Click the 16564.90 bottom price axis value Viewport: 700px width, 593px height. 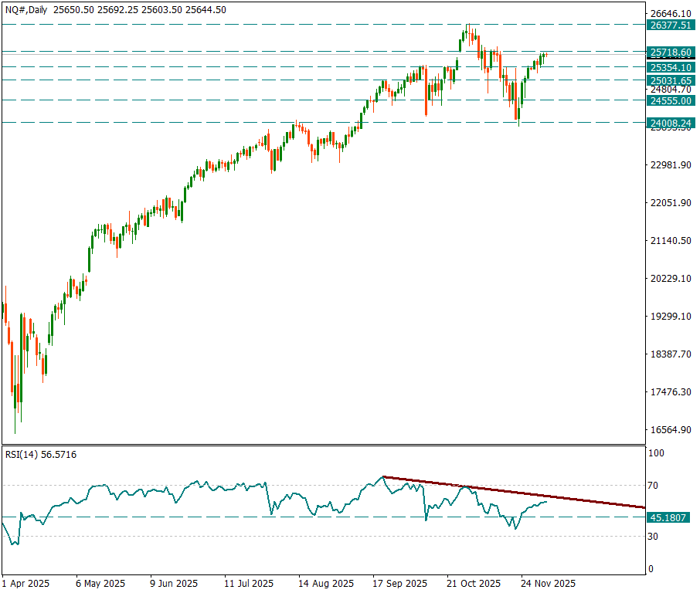coord(670,430)
